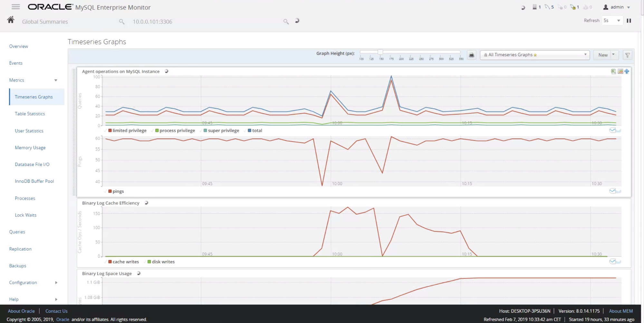The width and height of the screenshot is (644, 323).
Task: Go to the home dashboard icon
Action: tap(11, 20)
